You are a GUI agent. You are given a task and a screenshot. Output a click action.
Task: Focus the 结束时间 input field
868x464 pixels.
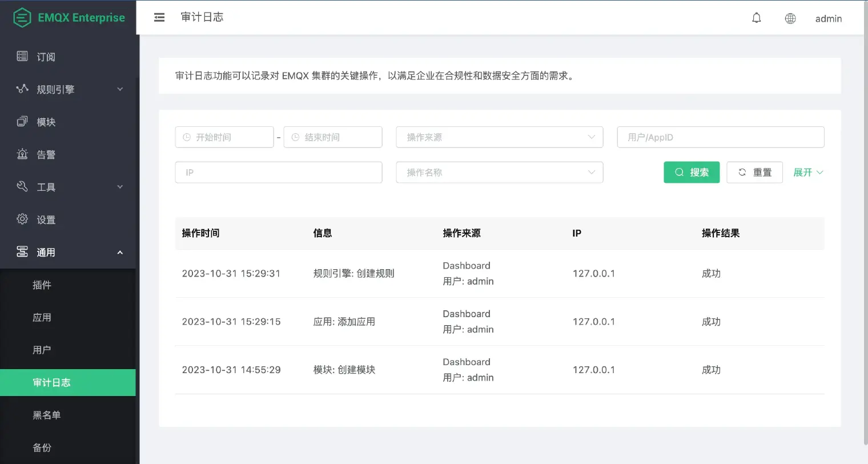click(x=333, y=137)
